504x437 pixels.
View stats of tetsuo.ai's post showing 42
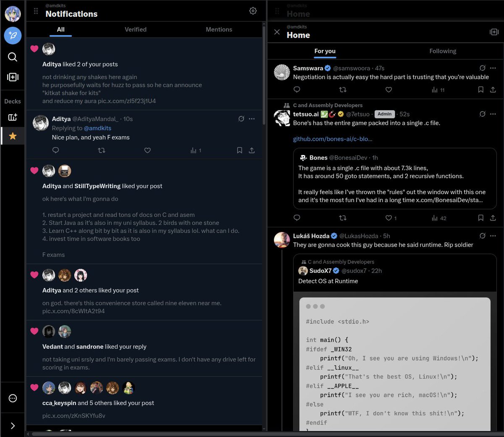(439, 218)
